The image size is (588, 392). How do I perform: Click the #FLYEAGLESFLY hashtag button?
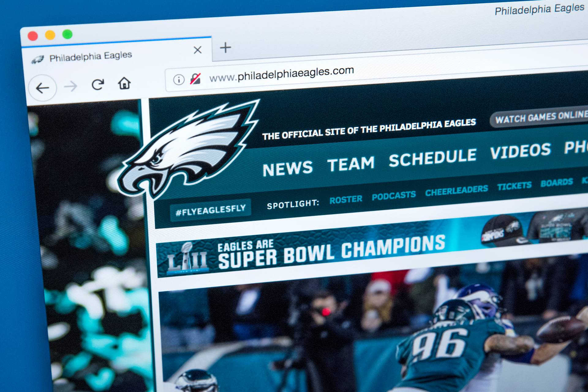click(211, 210)
